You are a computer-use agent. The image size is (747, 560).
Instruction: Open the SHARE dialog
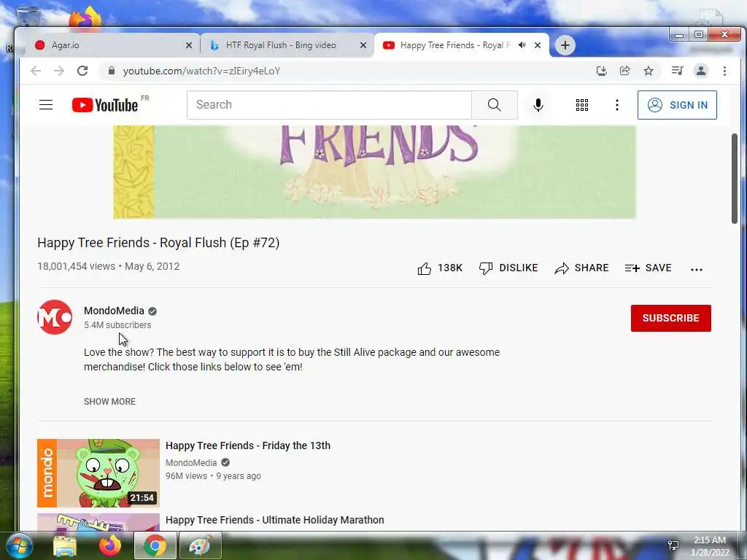pos(581,268)
